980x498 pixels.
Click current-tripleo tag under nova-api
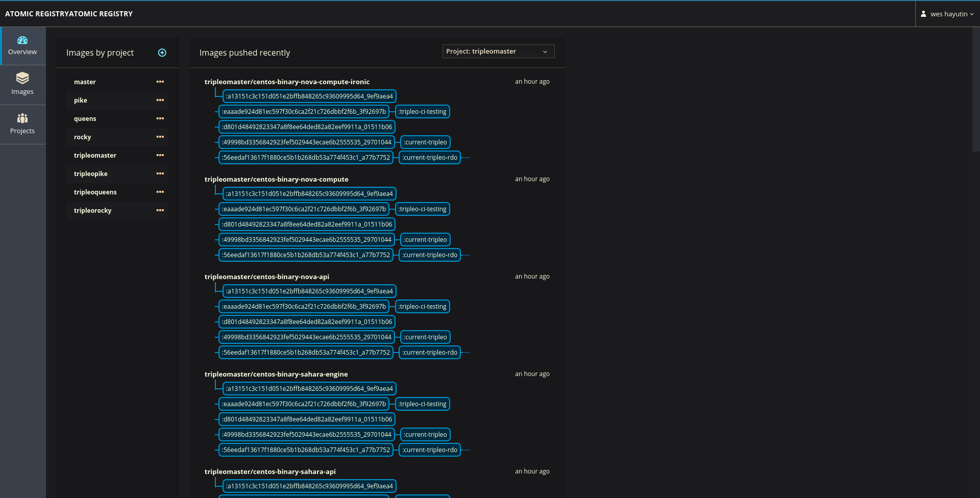(425, 337)
